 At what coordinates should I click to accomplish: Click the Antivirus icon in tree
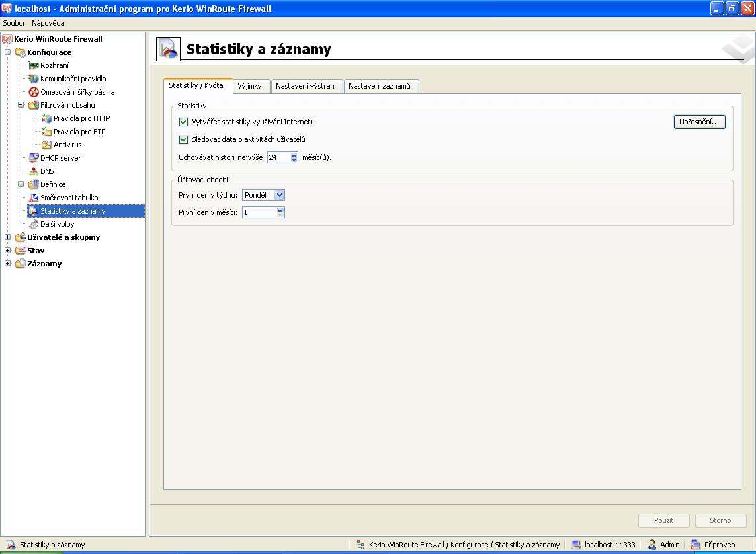(x=47, y=145)
